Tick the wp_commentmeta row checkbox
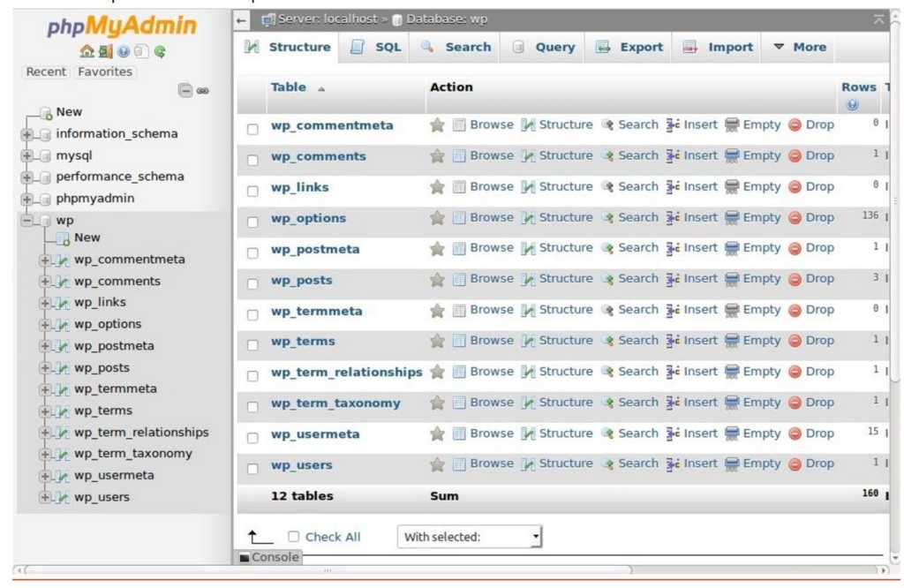The width and height of the screenshot is (904, 588). point(252,129)
